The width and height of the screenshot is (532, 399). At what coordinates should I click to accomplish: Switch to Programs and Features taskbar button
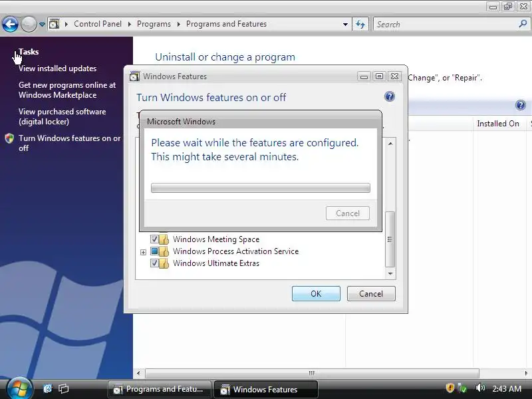point(160,389)
